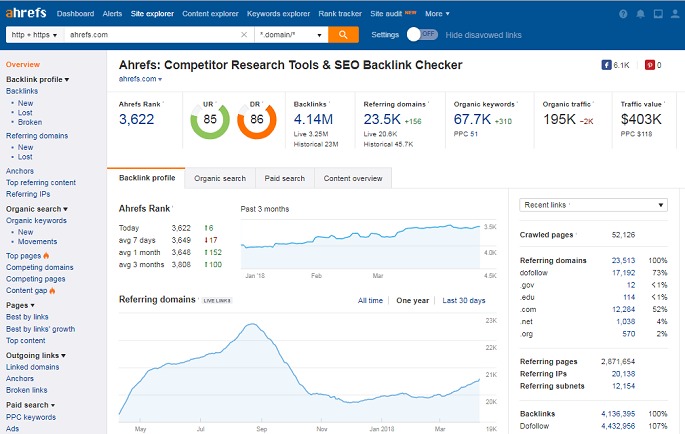Click the ahrefs logo

26,13
